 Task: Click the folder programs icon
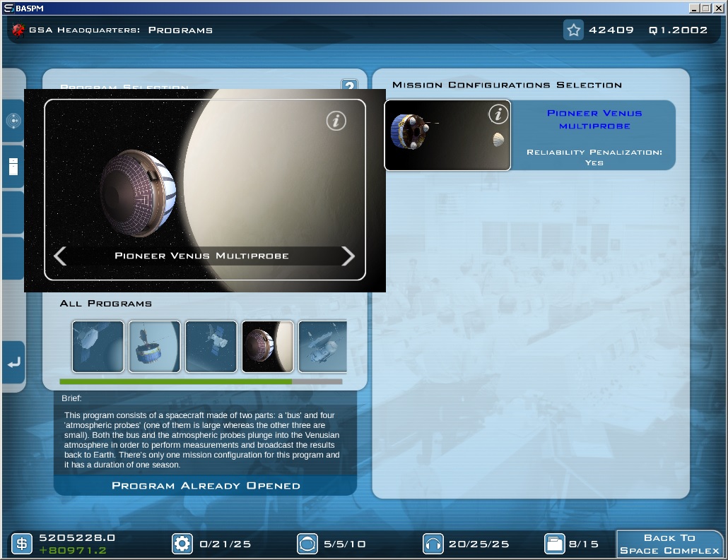[x=554, y=544]
